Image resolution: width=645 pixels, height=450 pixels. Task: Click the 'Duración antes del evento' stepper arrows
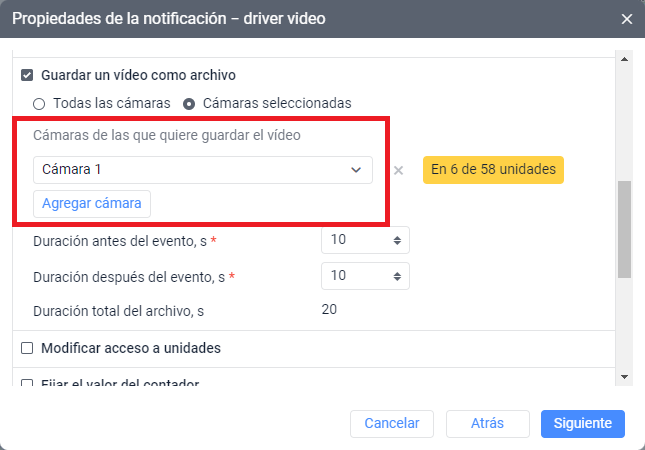click(398, 241)
